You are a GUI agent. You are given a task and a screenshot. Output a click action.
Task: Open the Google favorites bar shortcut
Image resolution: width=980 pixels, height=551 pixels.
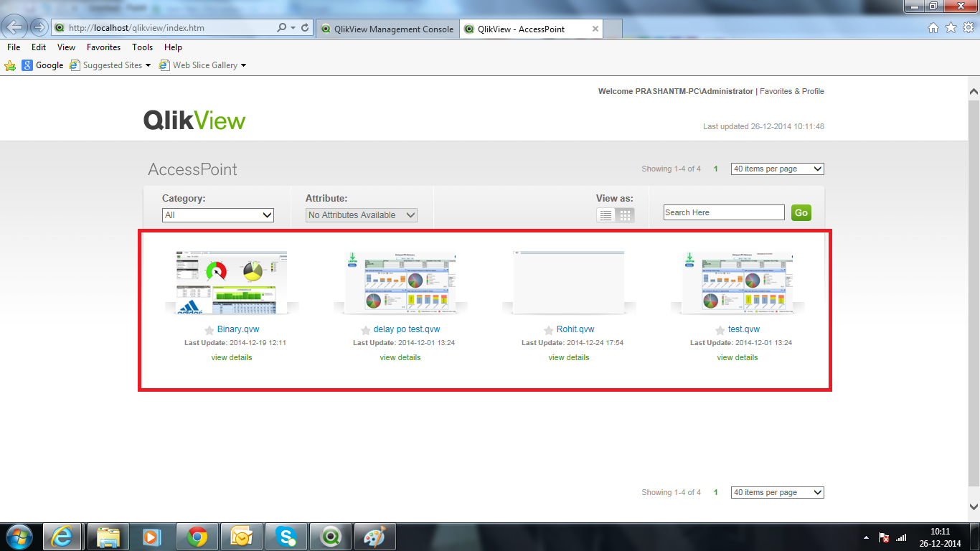click(43, 65)
